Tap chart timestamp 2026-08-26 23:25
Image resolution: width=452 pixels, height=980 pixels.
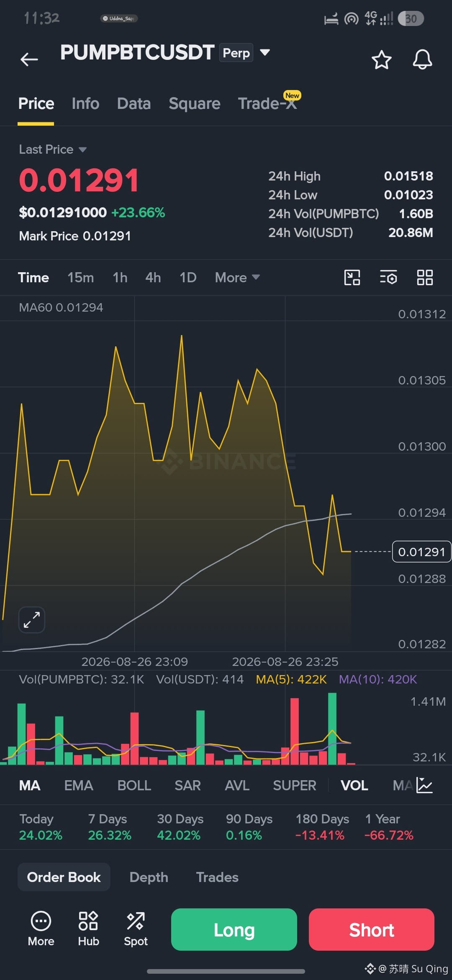285,662
